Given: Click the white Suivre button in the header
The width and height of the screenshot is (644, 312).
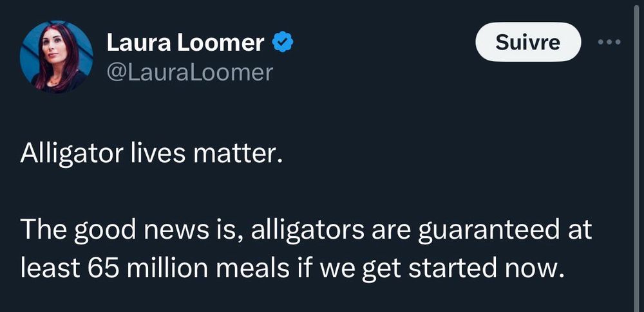Looking at the screenshot, I should [527, 42].
